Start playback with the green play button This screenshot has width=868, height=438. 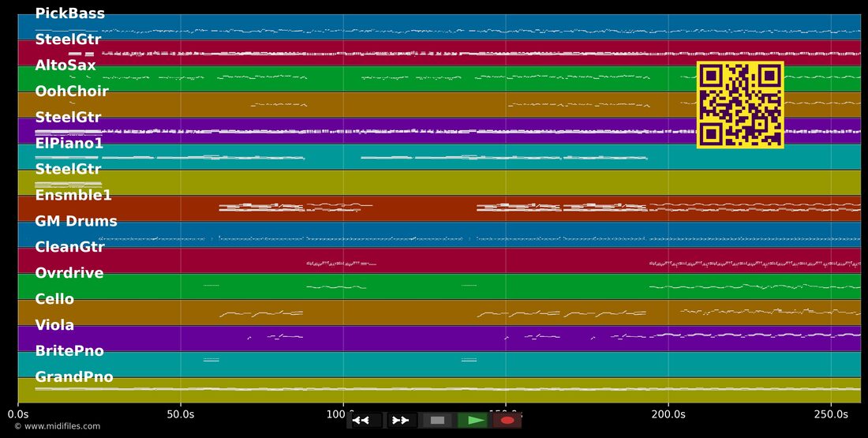[473, 421]
